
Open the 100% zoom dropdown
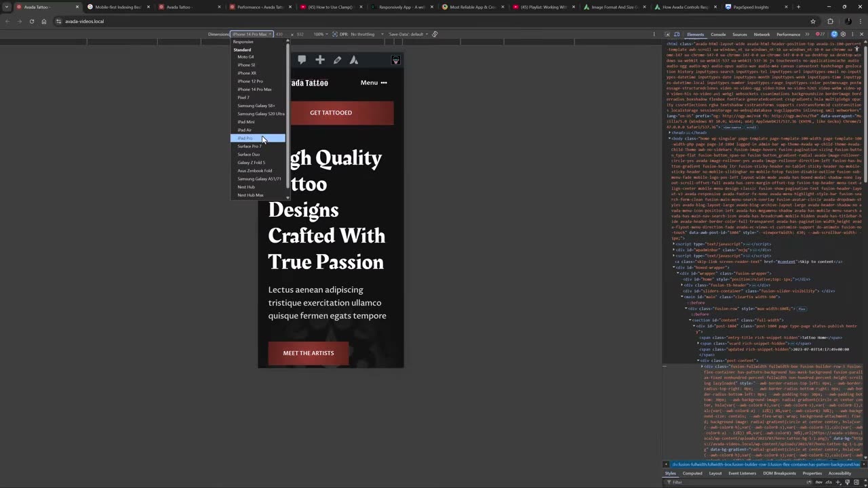(319, 34)
